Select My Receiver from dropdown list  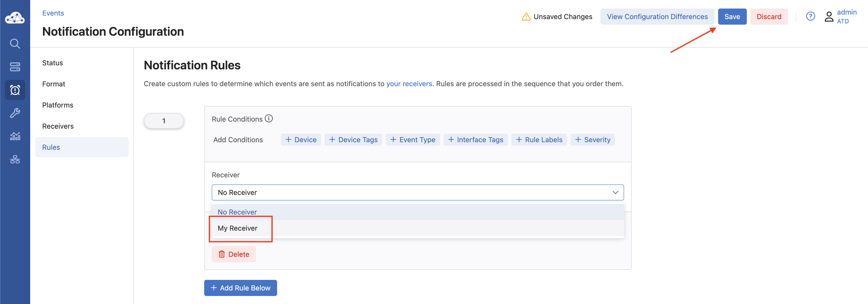click(x=238, y=228)
